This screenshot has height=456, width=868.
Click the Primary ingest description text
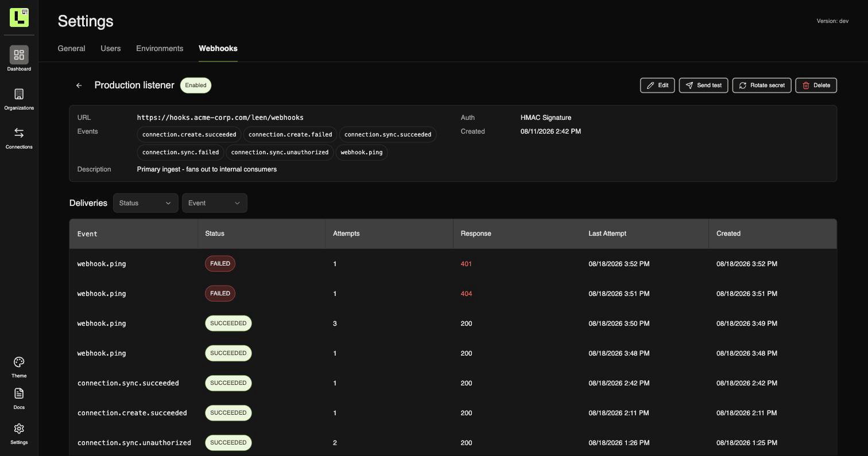(207, 169)
